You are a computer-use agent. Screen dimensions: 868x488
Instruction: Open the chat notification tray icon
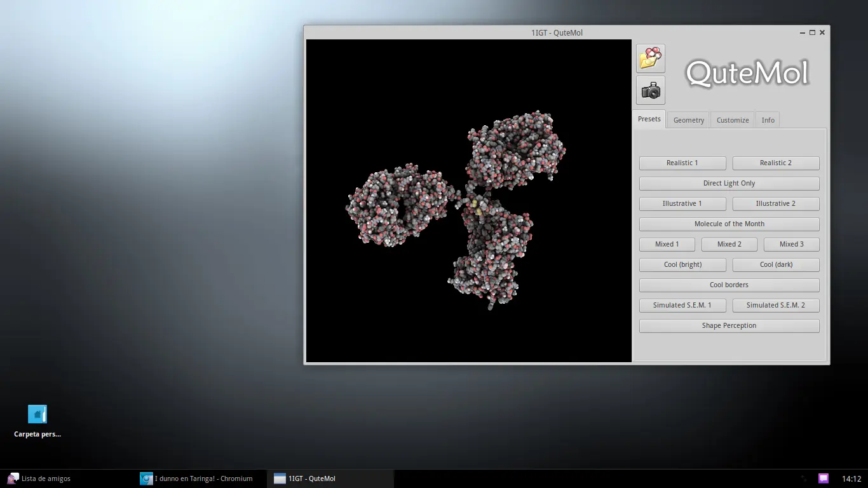point(824,478)
